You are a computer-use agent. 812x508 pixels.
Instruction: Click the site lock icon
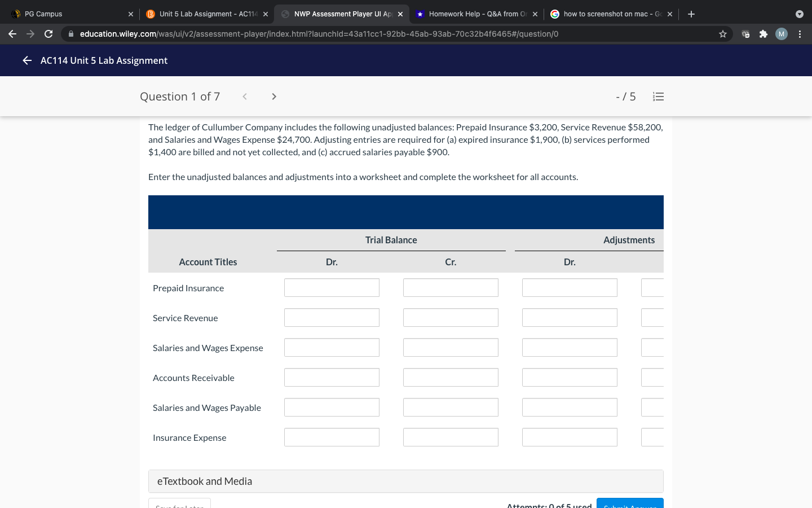71,34
